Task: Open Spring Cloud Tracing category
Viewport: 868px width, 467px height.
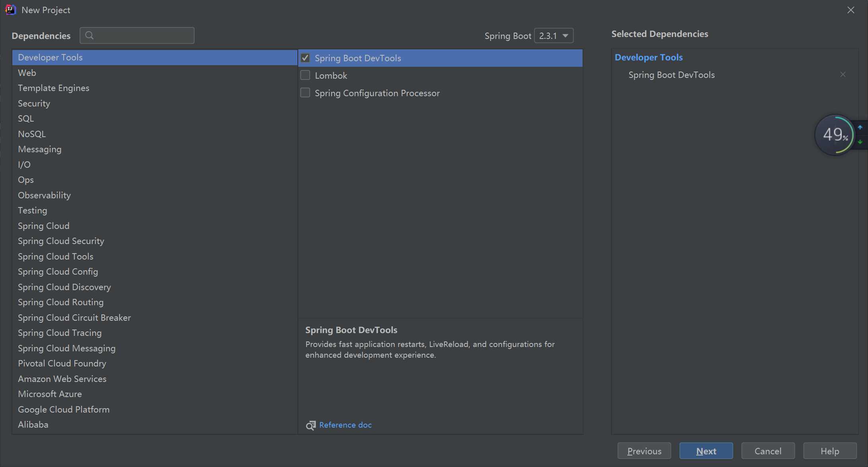Action: 155,333
